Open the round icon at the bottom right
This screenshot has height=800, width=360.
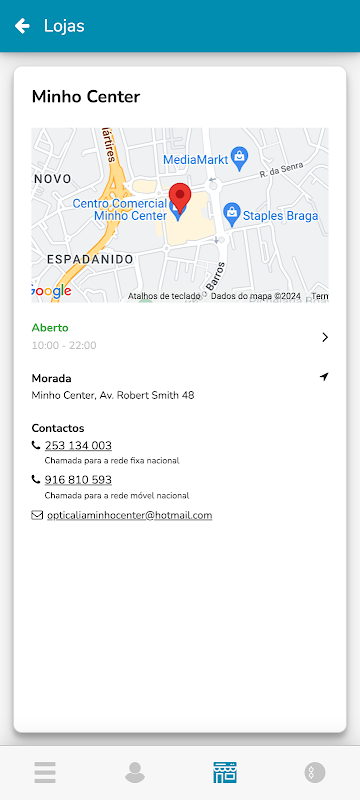315,772
